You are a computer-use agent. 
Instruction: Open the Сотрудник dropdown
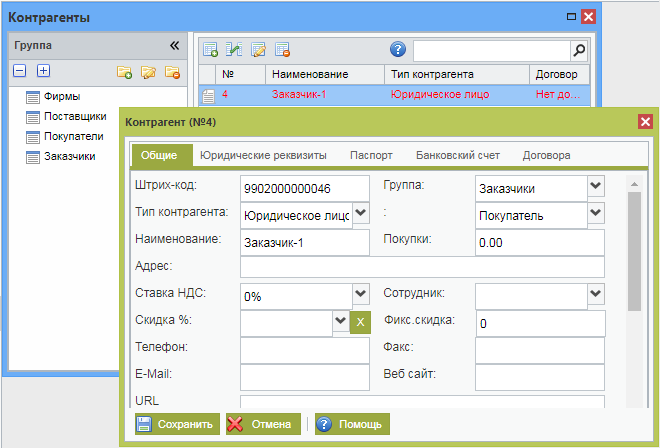[595, 294]
